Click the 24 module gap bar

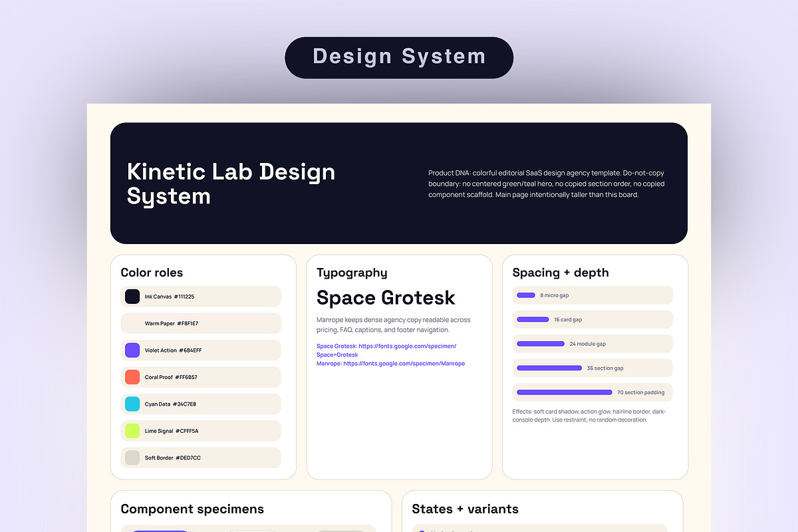[x=541, y=344]
